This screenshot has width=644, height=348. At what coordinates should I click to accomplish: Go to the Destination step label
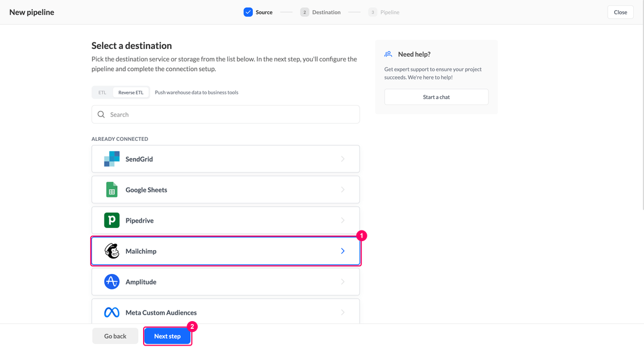tap(326, 13)
